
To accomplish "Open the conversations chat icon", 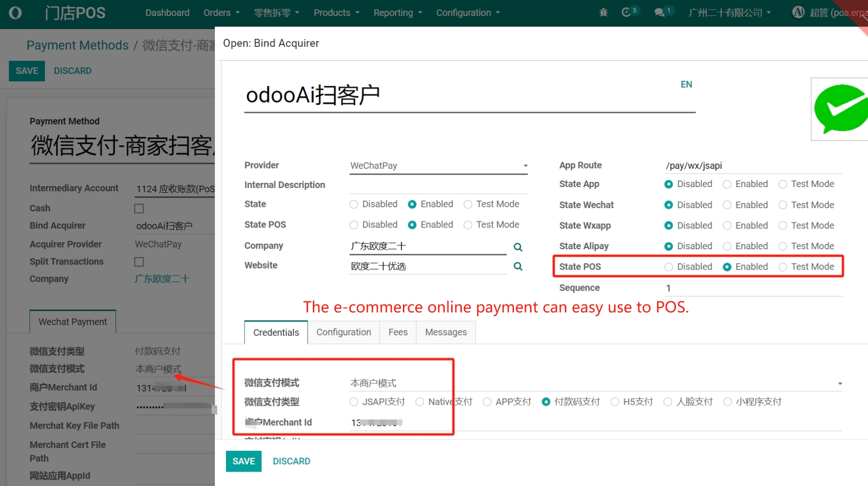I will pos(660,13).
